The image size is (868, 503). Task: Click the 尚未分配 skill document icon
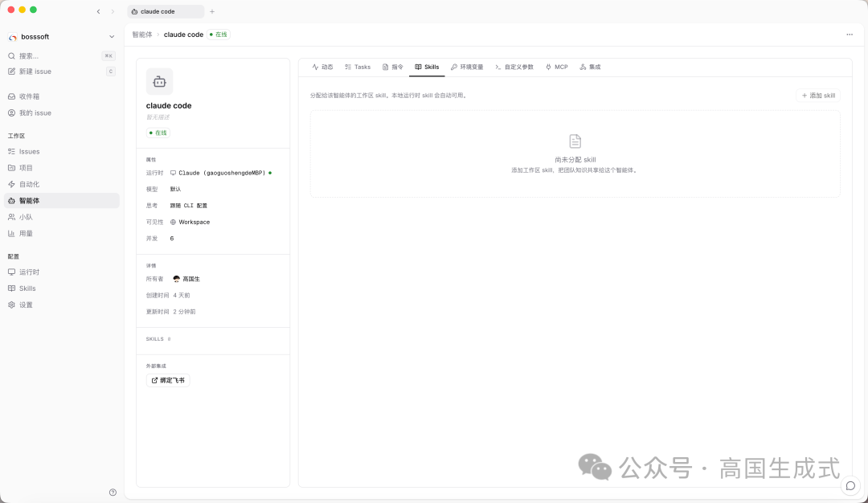(575, 141)
